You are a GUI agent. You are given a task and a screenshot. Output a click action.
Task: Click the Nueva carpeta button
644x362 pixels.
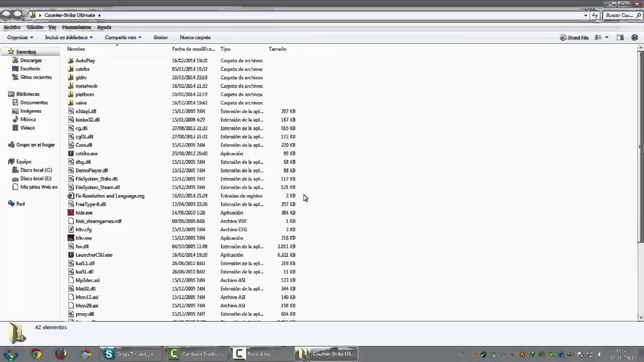click(195, 38)
